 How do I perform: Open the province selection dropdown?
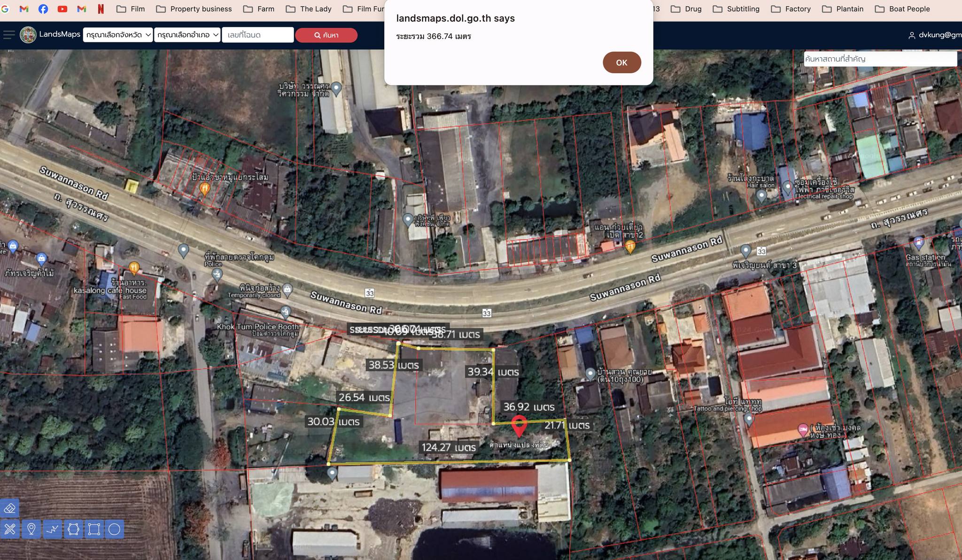point(118,35)
